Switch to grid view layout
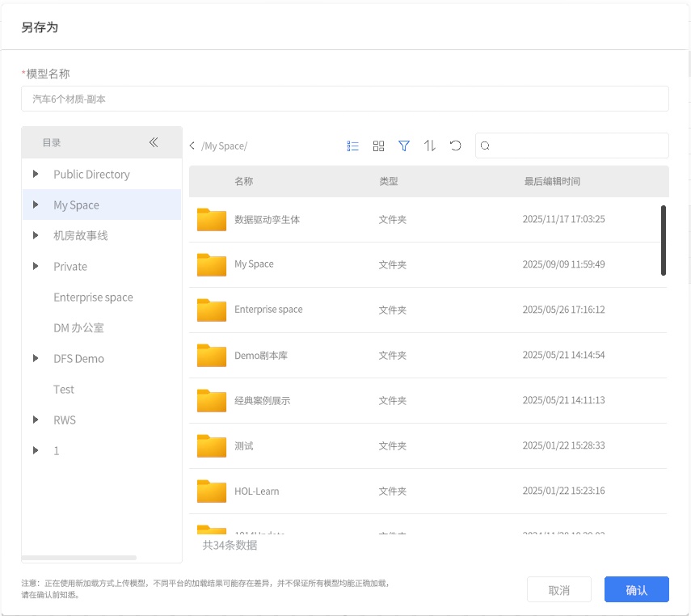The image size is (691, 616). click(x=378, y=146)
